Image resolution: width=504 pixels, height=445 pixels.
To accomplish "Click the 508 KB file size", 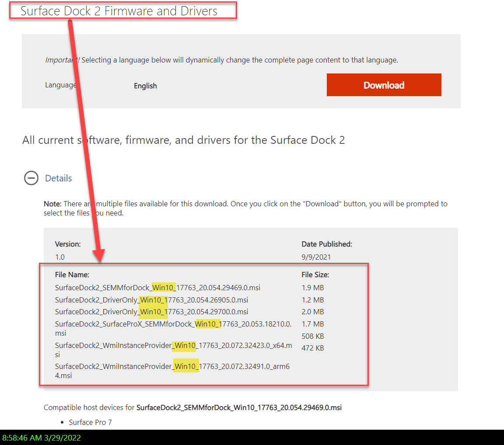I will [x=312, y=336].
